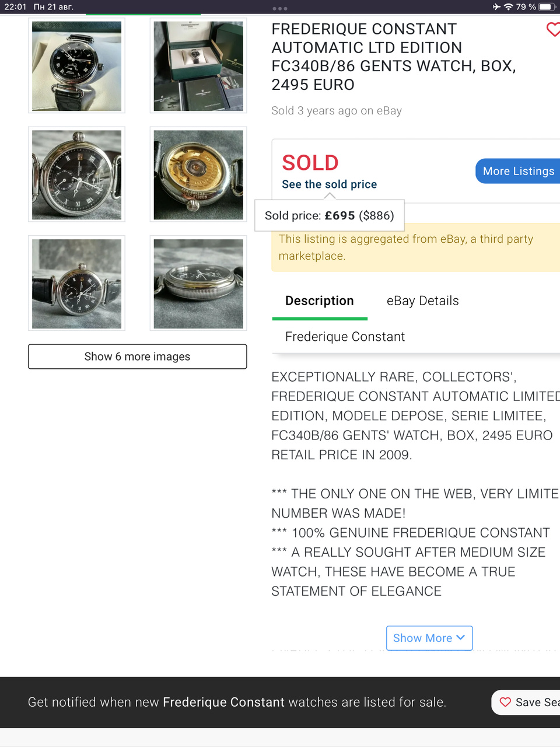Tap the airplane mode status icon
The height and width of the screenshot is (747, 560).
(496, 7)
